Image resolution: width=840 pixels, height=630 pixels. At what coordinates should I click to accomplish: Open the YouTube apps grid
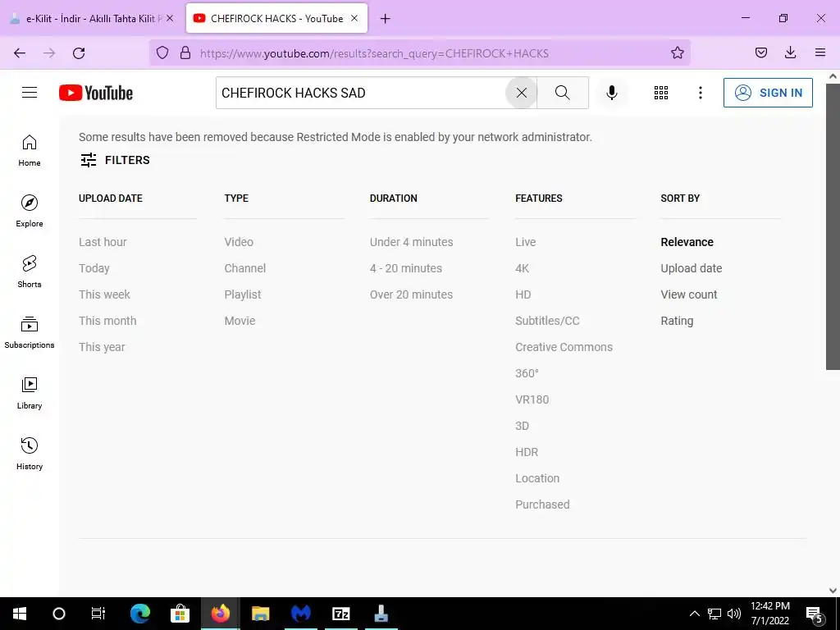click(661, 93)
